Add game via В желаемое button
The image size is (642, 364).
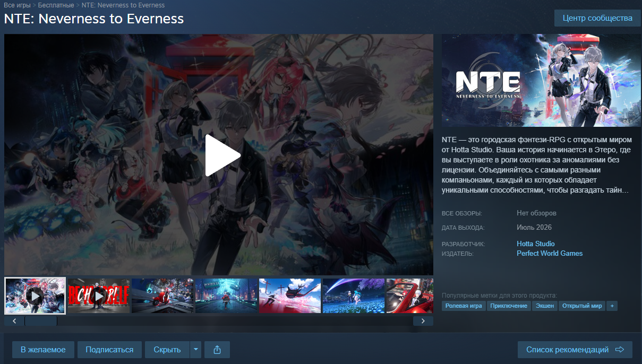tap(43, 350)
